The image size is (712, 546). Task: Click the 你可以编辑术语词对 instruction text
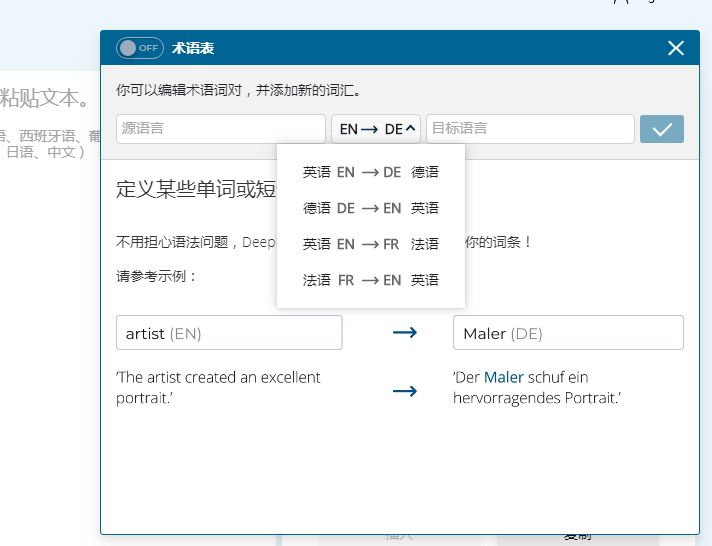point(238,90)
